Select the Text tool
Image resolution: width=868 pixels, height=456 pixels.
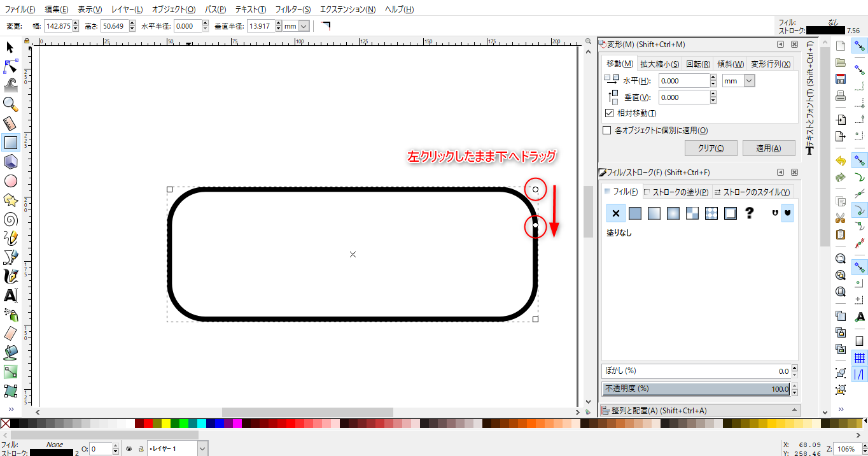[10, 296]
